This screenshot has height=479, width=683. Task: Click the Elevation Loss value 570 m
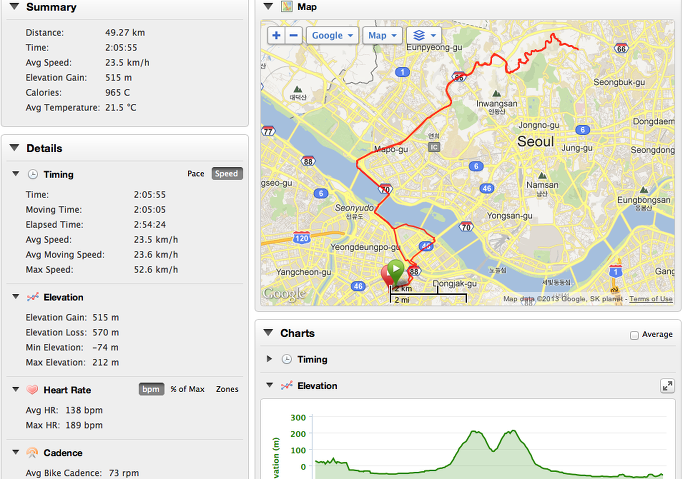[105, 333]
